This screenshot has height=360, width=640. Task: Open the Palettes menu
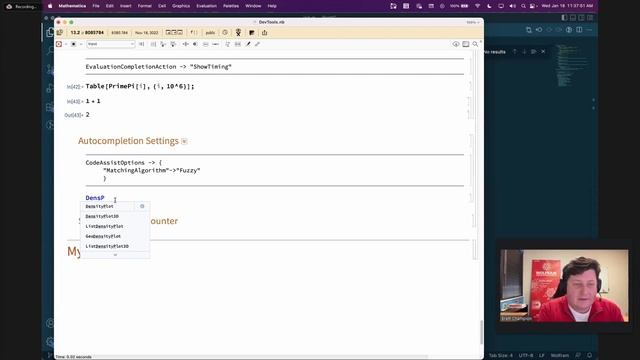point(231,6)
